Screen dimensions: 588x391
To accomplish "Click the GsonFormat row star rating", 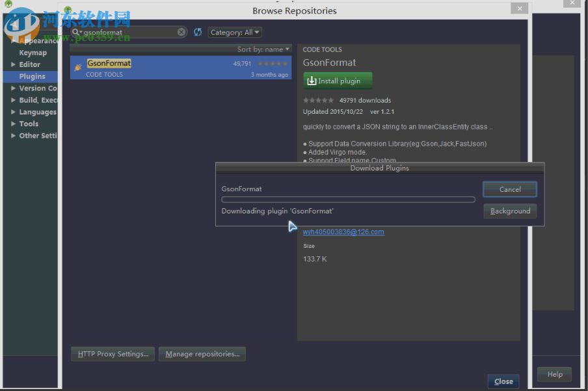I will (x=273, y=64).
